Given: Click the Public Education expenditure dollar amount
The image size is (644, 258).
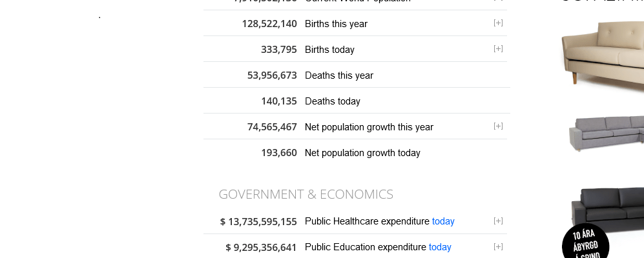Looking at the screenshot, I should (x=261, y=248).
